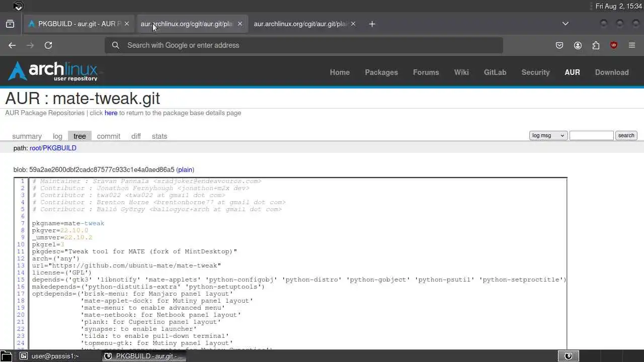The width and height of the screenshot is (644, 362).
Task: Open the Packages nav link
Action: pos(381,72)
